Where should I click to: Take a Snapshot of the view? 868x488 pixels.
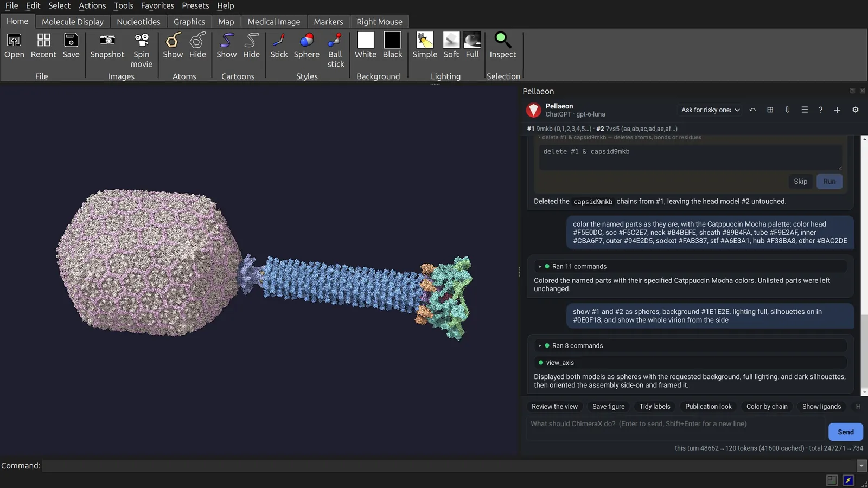107,46
